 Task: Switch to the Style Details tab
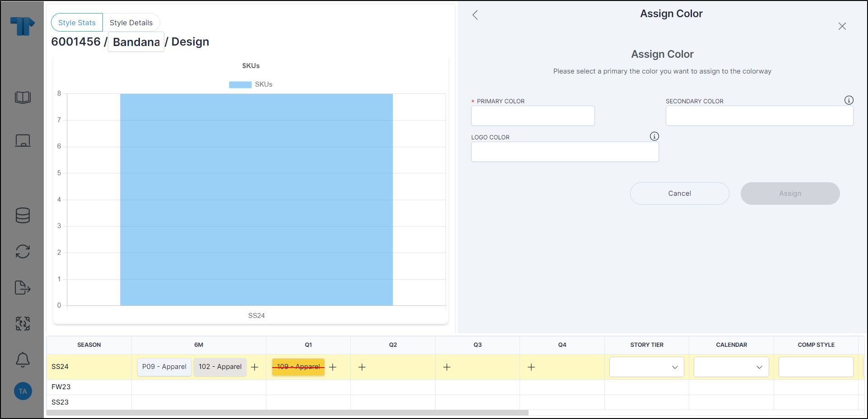coord(131,22)
